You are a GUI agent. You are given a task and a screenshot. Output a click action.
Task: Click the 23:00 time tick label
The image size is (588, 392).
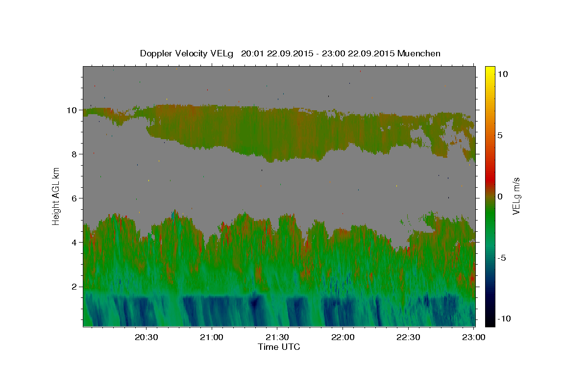click(474, 337)
